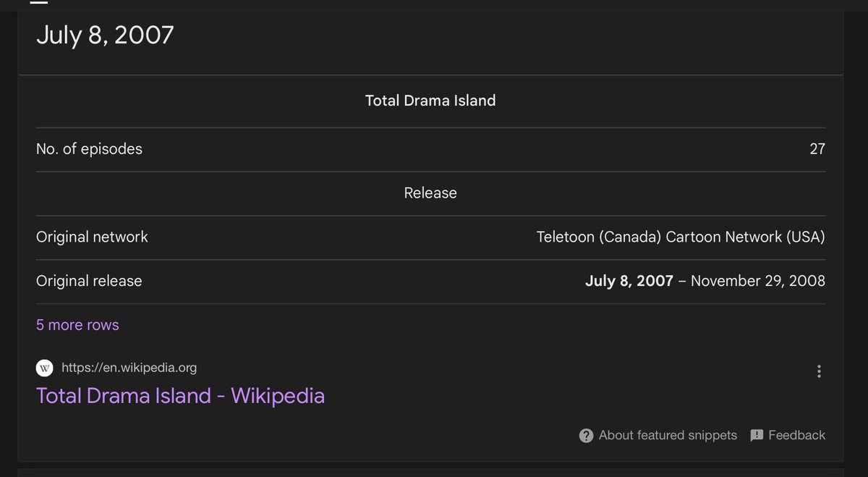Click the Wikipedia favicon next to the URL
Screen dimensions: 868x477
[45, 368]
